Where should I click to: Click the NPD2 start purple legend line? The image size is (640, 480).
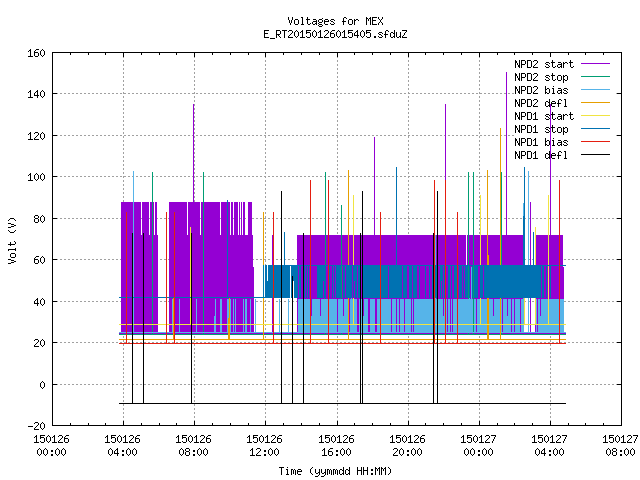click(x=595, y=64)
